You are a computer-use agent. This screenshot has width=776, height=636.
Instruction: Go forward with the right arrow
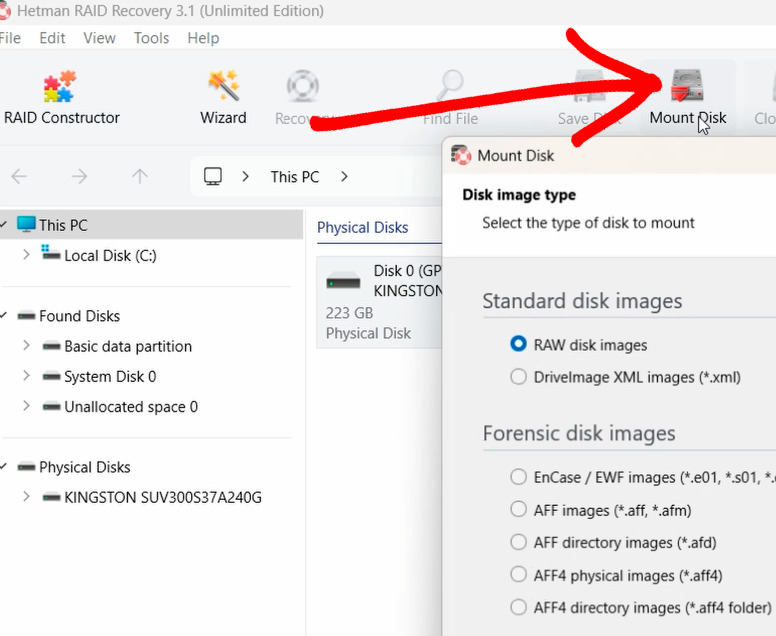pos(79,176)
